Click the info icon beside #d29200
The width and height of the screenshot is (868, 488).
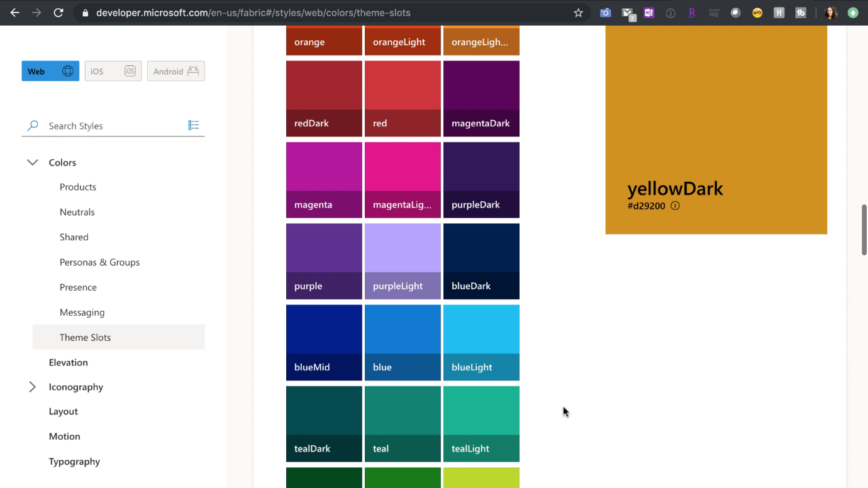tap(675, 206)
